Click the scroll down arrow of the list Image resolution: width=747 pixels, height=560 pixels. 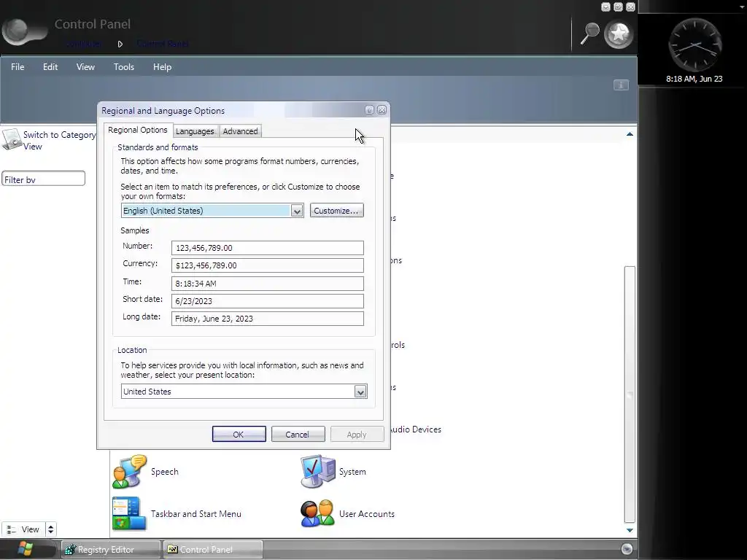pos(630,530)
